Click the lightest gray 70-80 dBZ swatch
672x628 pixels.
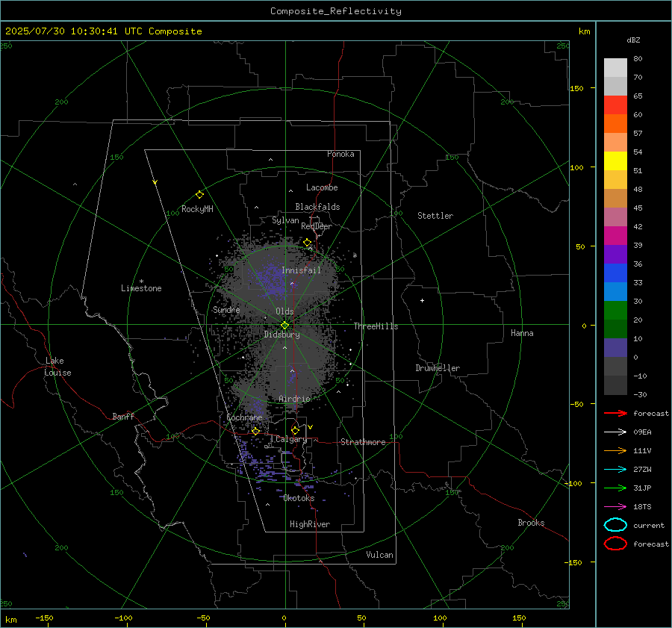pos(615,67)
